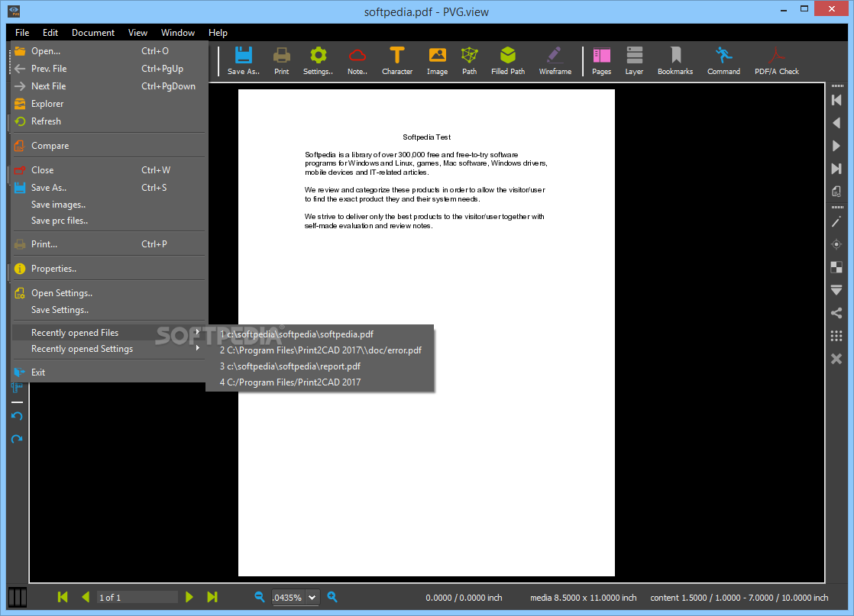
Task: Select Explorer in the File menu
Action: click(109, 103)
